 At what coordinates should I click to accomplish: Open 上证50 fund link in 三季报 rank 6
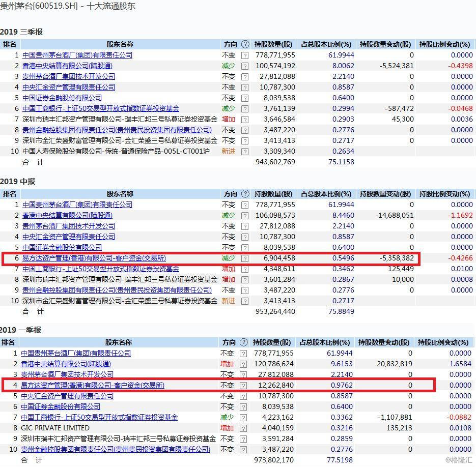pyautogui.click(x=101, y=108)
